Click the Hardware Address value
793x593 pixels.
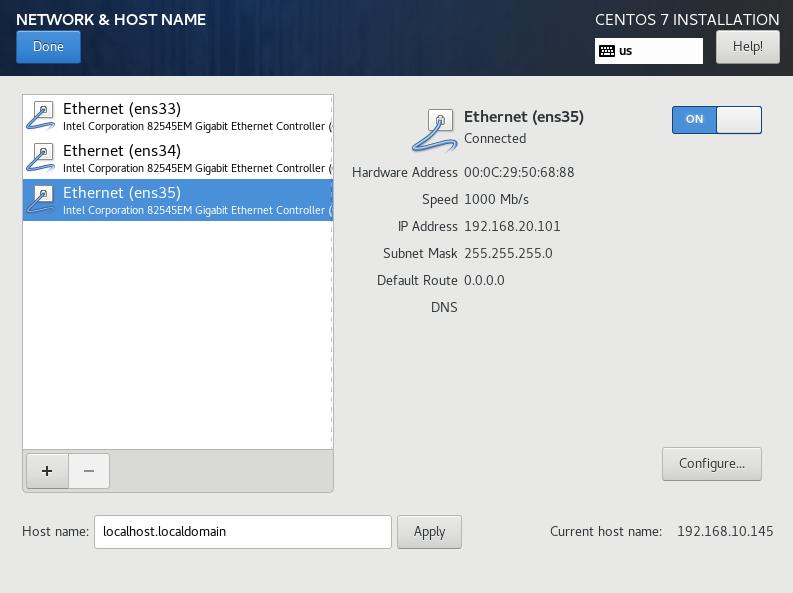click(519, 173)
